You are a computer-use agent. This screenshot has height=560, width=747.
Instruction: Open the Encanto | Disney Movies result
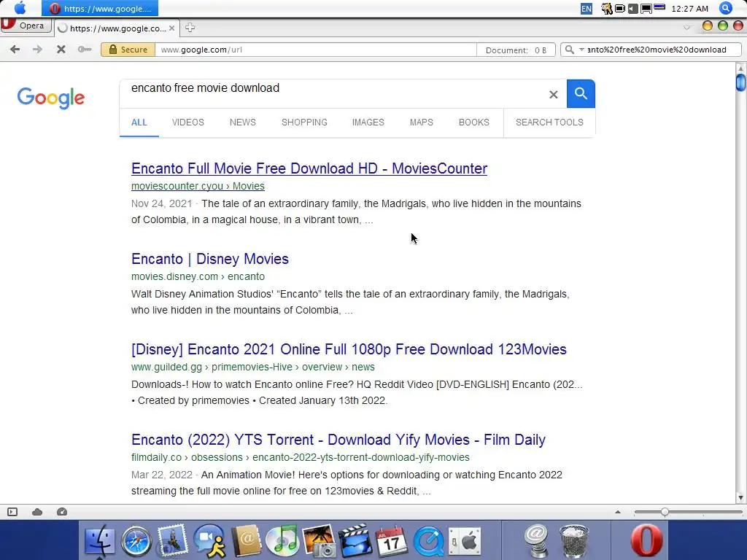click(x=210, y=259)
